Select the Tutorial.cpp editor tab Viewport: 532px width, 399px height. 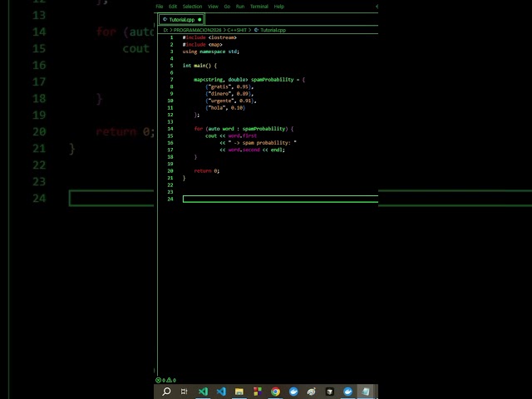[x=181, y=20]
